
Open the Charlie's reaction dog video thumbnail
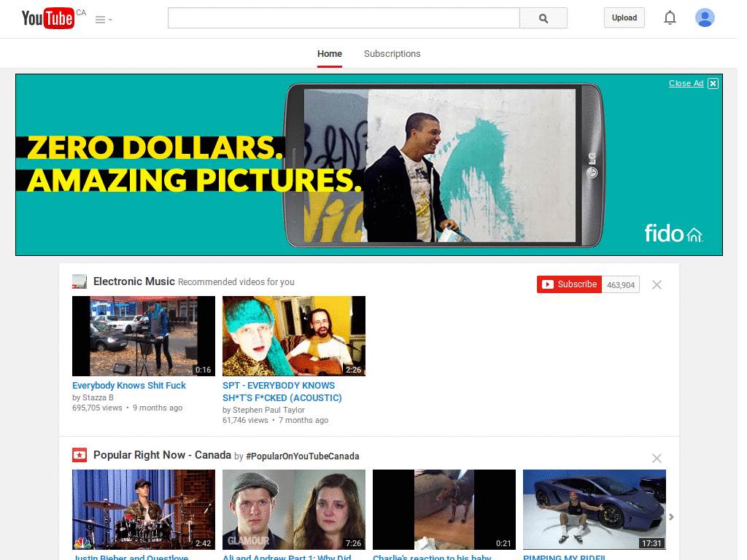(x=444, y=510)
